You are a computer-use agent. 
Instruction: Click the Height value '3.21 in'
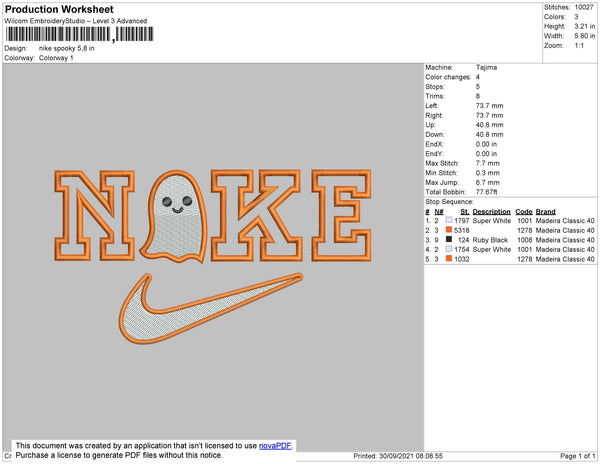(585, 26)
